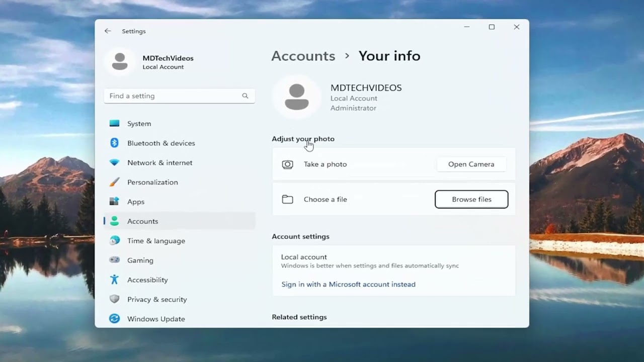Click the Accessibility figure icon
The height and width of the screenshot is (362, 644).
[115, 280]
